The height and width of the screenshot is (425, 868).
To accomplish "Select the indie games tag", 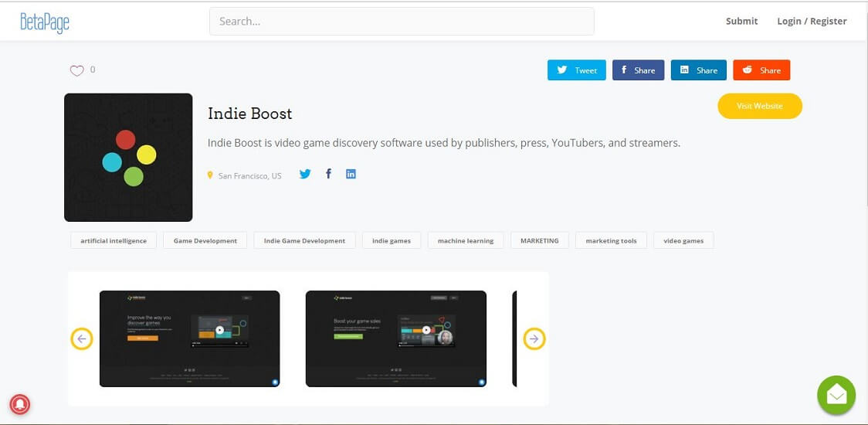I will click(x=392, y=240).
